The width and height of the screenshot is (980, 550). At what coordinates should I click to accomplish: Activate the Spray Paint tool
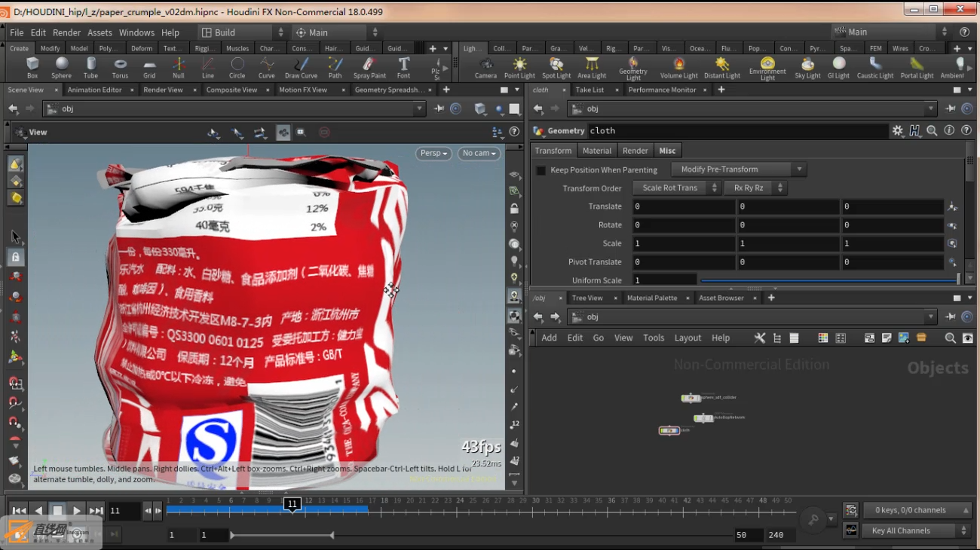tap(369, 68)
